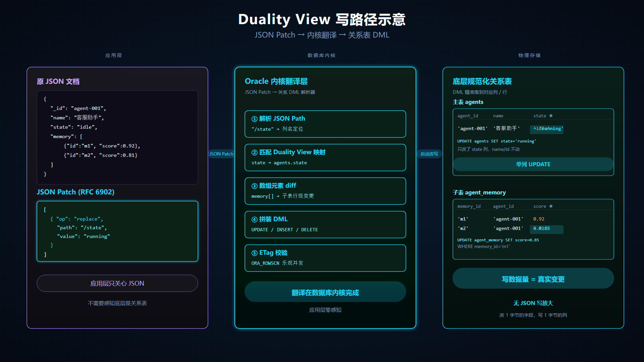Screen dimensions: 644x362
Task: Click UPDATE agents SET state='running' statement
Action: pyautogui.click(x=497, y=141)
